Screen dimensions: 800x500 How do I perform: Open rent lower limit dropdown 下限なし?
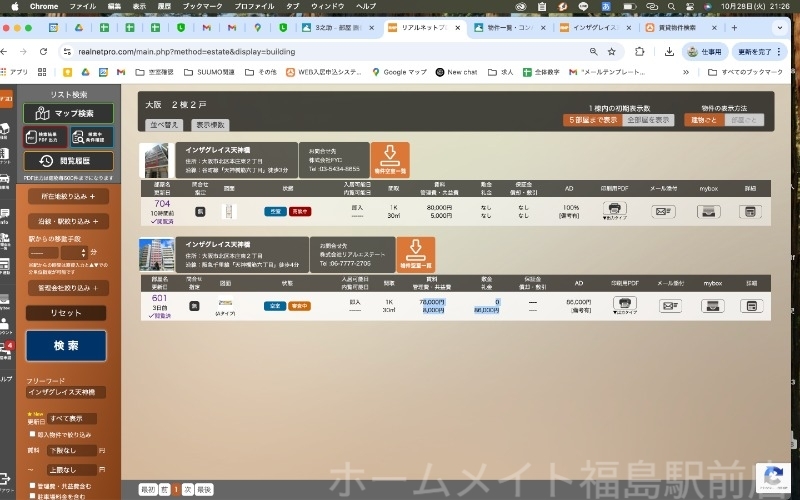point(72,451)
